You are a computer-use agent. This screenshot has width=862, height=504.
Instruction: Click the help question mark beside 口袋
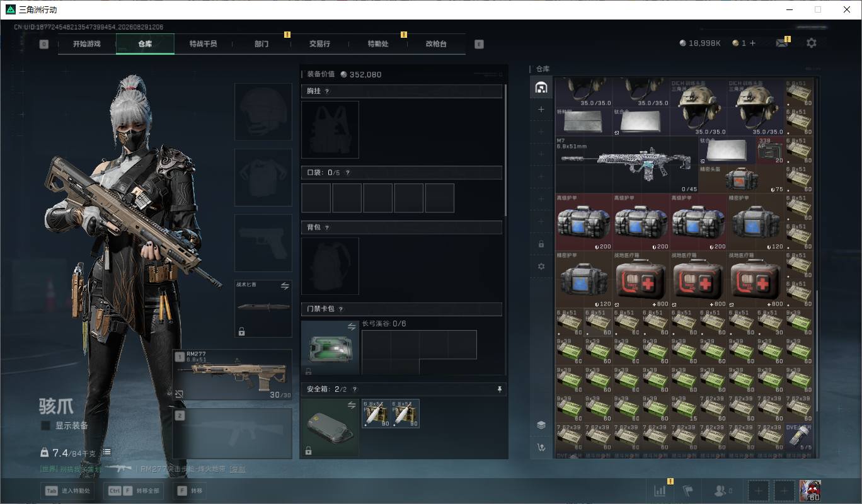coord(347,173)
